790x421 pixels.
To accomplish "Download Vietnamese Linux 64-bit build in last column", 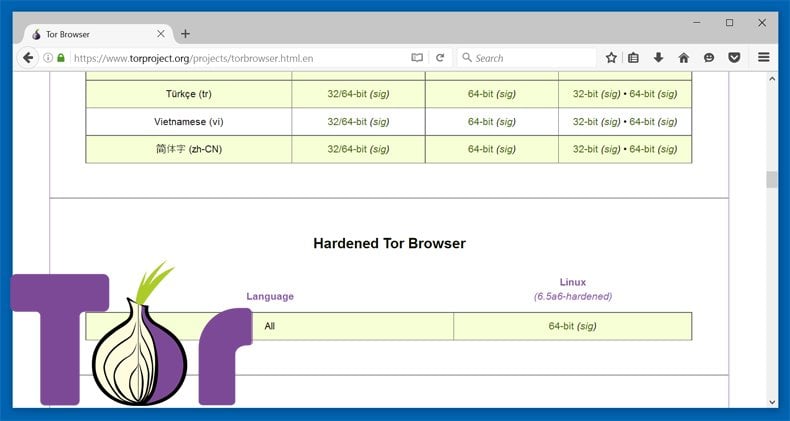I will point(642,122).
